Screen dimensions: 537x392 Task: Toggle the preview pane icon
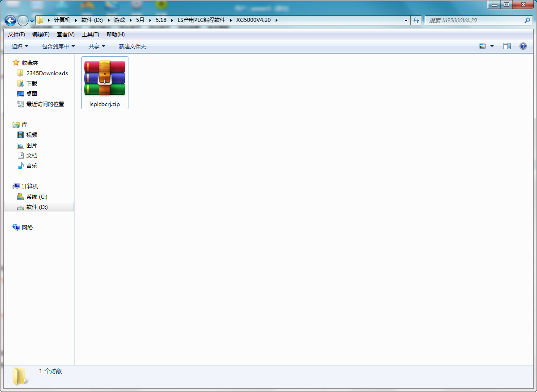click(x=507, y=46)
